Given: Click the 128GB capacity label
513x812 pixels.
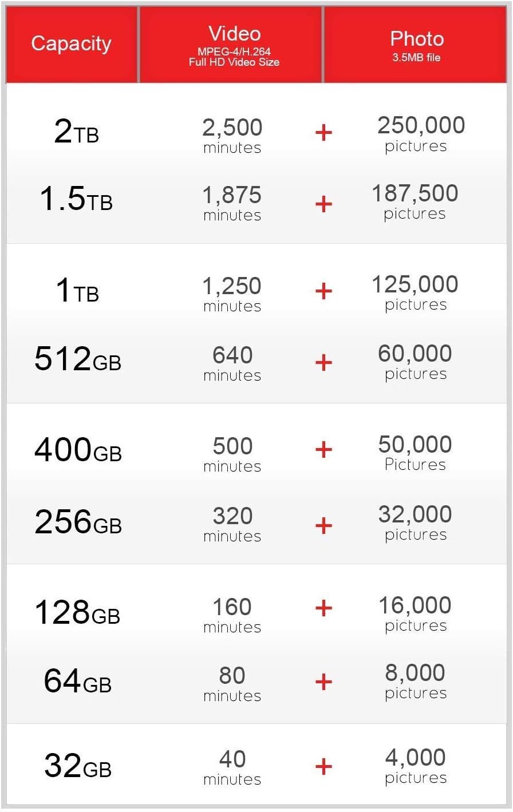Looking at the screenshot, I should (77, 613).
